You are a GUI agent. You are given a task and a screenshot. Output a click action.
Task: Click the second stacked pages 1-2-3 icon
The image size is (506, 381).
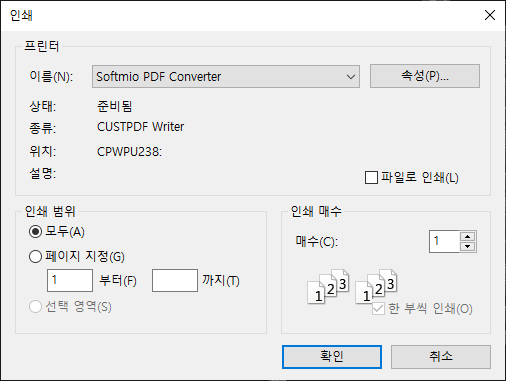(376, 287)
